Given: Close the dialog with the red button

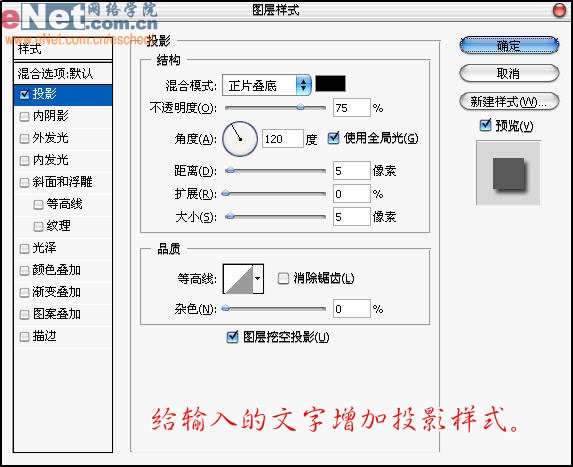Looking at the screenshot, I should (x=559, y=10).
